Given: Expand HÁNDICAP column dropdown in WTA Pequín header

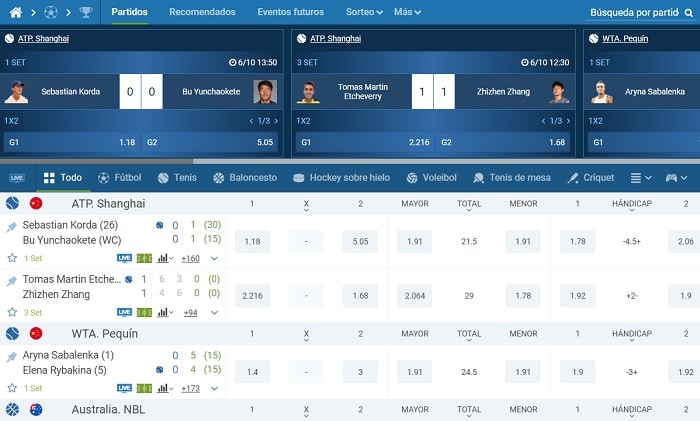Looking at the screenshot, I should click(632, 335).
